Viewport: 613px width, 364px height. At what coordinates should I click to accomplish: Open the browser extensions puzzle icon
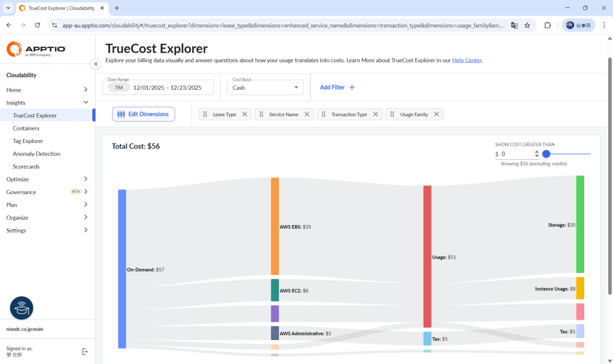547,25
